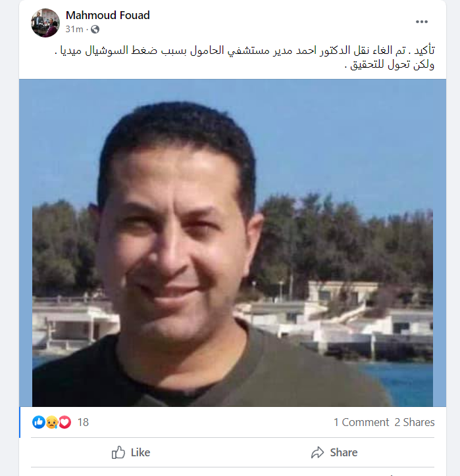Click the red heart love reaction icon
The height and width of the screenshot is (476, 460).
pyautogui.click(x=64, y=422)
